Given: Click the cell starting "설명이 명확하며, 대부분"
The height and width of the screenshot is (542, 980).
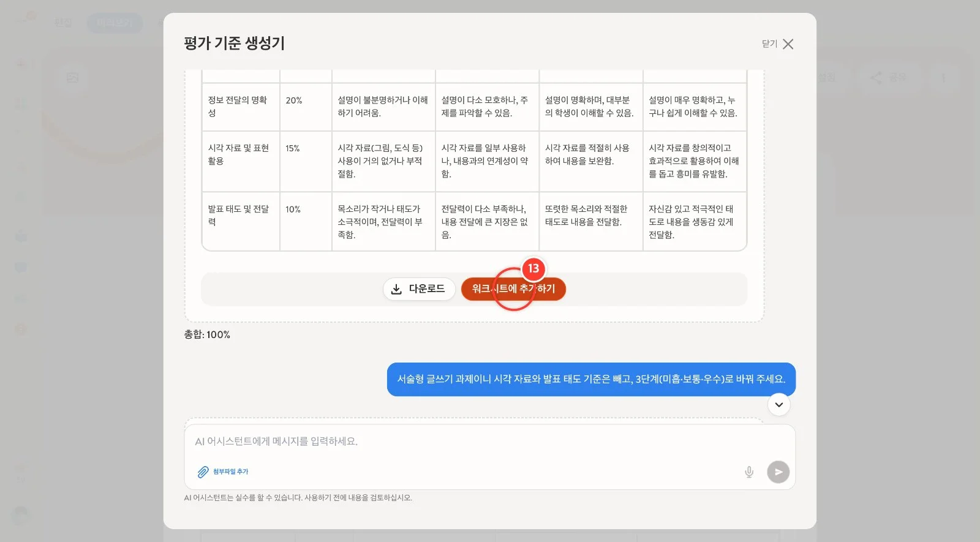Looking at the screenshot, I should point(591,107).
